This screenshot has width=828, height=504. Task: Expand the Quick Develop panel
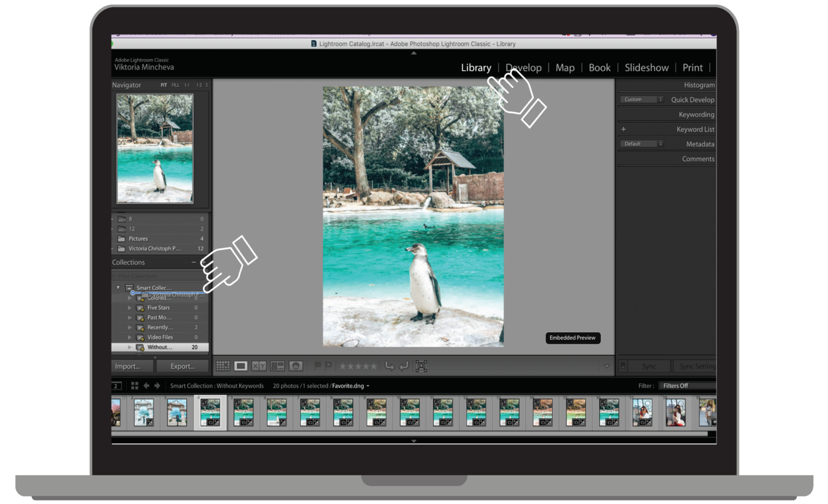click(692, 100)
